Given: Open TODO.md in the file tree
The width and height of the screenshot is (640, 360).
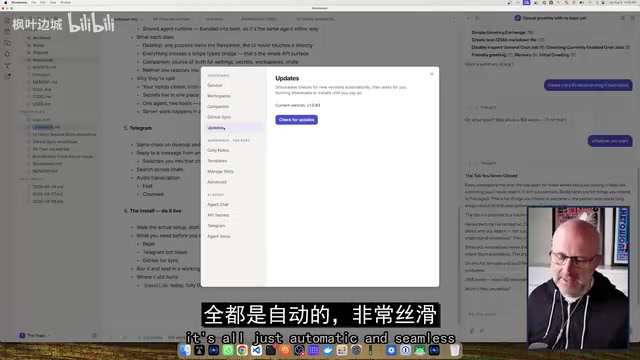Looking at the screenshot, I should [x=42, y=97].
